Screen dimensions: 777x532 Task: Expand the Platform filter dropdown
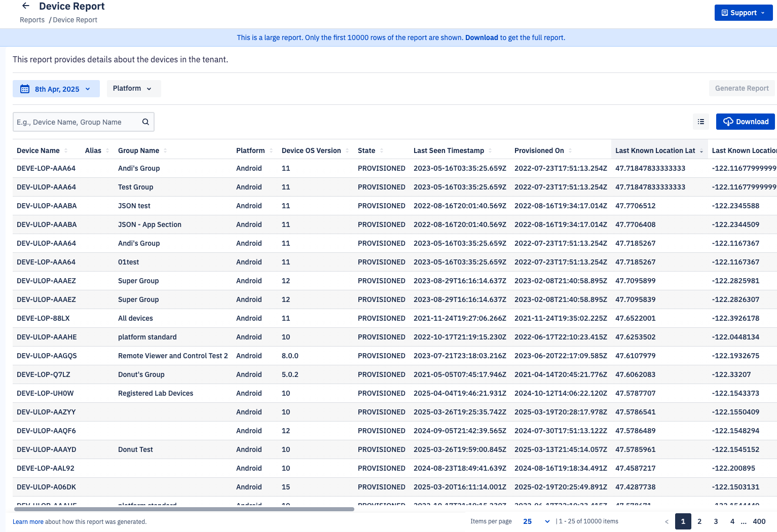click(134, 89)
